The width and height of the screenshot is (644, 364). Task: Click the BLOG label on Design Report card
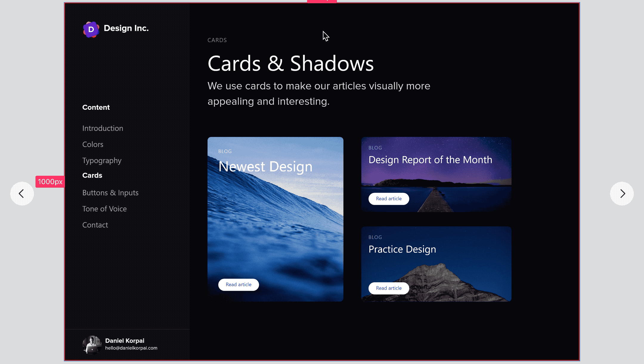[375, 147]
